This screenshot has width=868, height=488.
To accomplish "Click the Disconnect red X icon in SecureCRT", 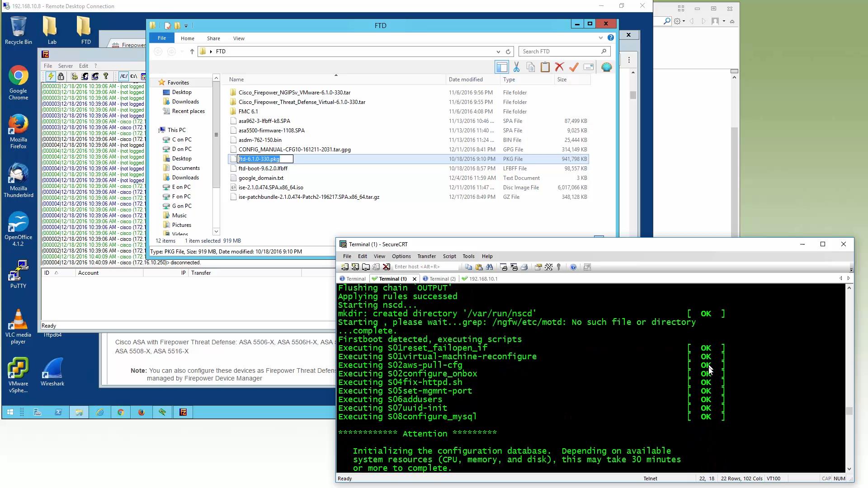I will coord(387,267).
